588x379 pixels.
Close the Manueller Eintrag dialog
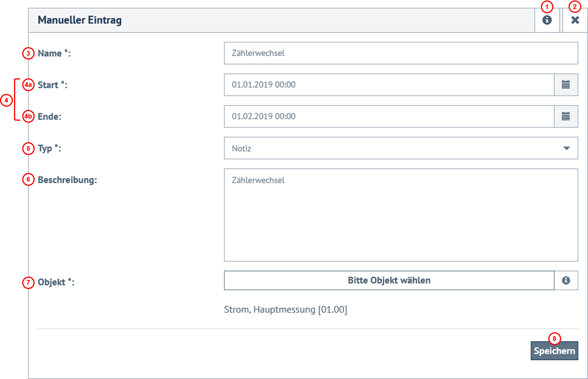coord(575,20)
